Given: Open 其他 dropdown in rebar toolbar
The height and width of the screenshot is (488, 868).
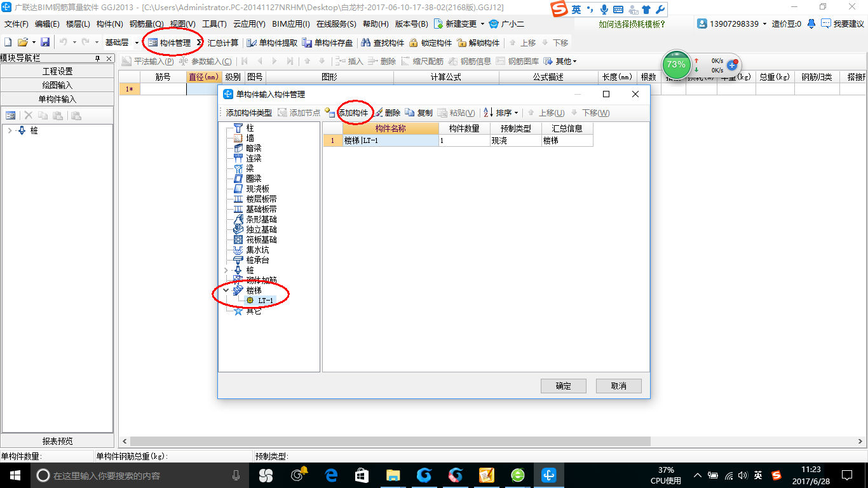Looking at the screenshot, I should coord(560,61).
